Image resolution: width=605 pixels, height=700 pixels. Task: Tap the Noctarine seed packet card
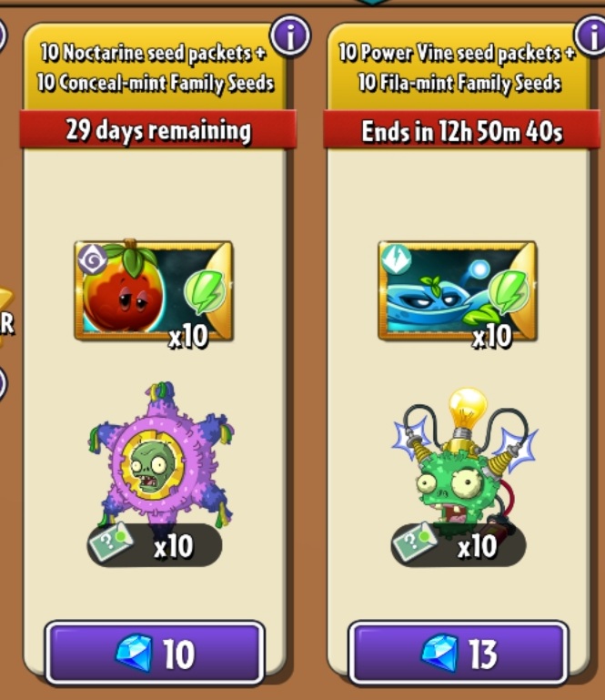point(154,291)
